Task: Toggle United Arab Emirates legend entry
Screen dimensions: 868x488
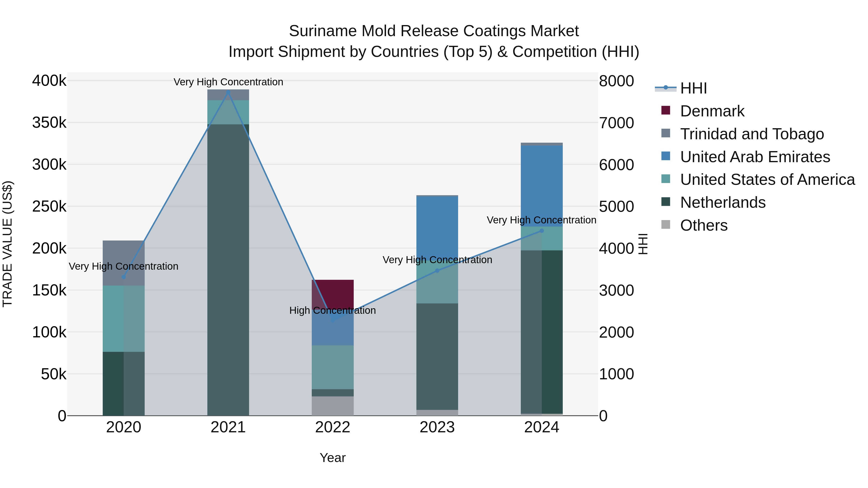Action: pyautogui.click(x=745, y=157)
